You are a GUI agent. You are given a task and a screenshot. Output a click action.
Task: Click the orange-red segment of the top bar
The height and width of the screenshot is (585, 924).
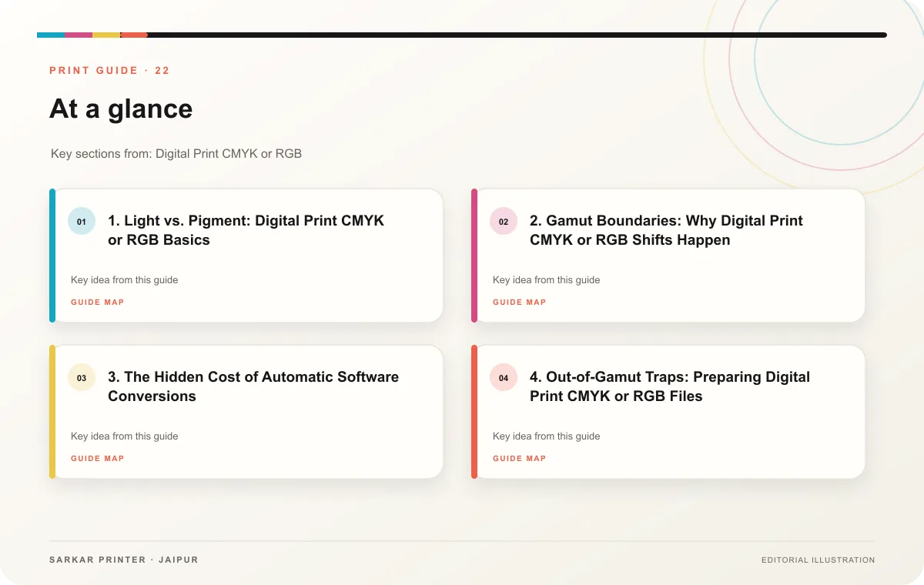134,35
